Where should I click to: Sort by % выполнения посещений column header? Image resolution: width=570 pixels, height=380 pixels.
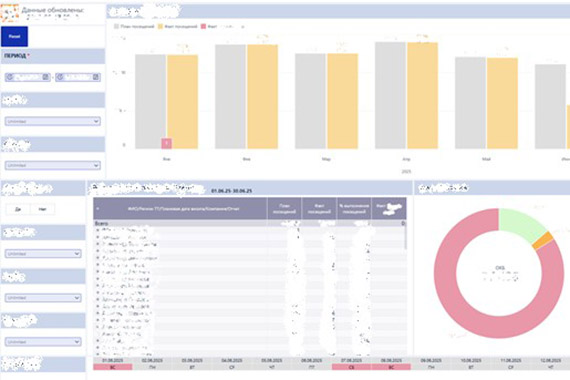354,209
